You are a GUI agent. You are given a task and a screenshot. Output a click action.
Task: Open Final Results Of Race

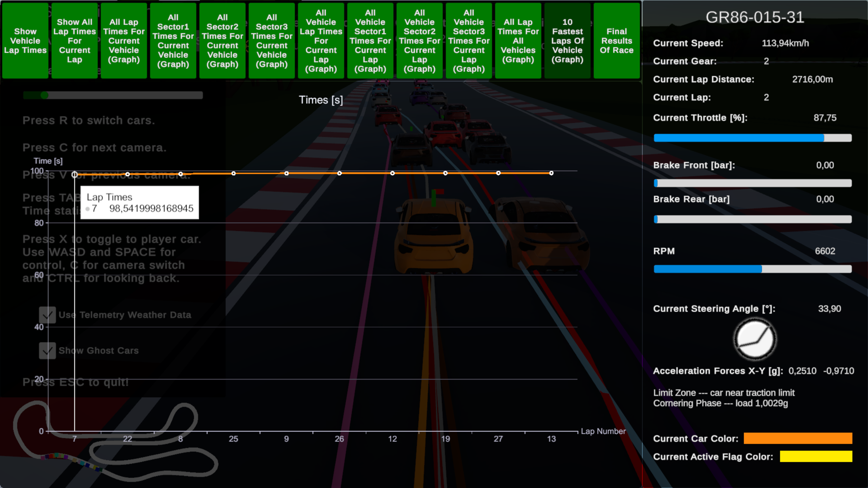[x=617, y=41]
